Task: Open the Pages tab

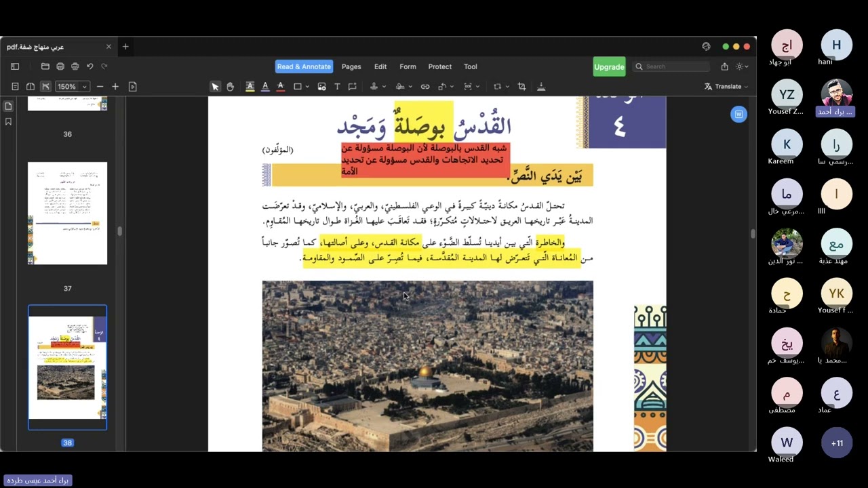Action: tap(351, 66)
